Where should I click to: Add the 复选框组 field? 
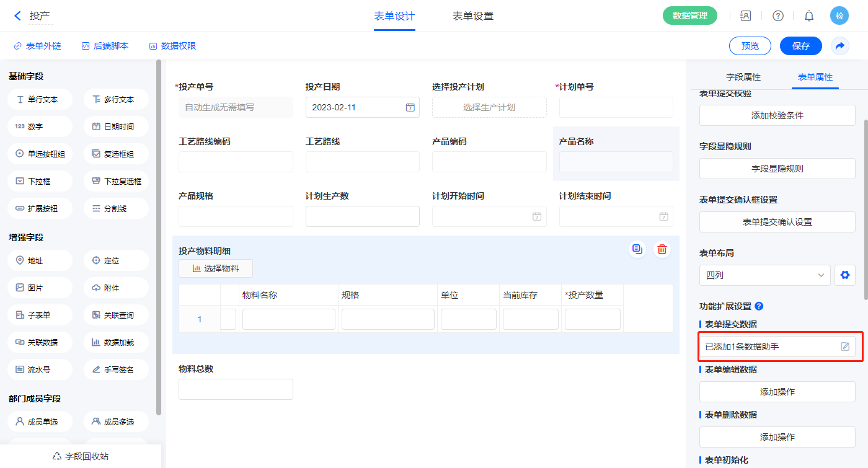click(116, 154)
